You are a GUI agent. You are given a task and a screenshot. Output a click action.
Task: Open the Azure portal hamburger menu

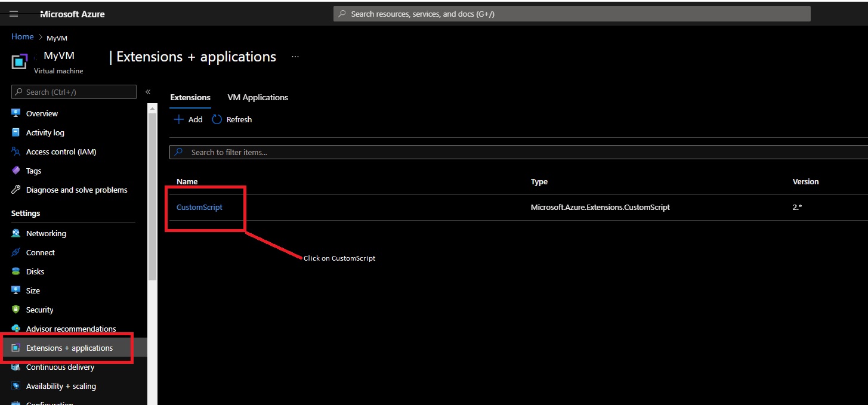[13, 13]
